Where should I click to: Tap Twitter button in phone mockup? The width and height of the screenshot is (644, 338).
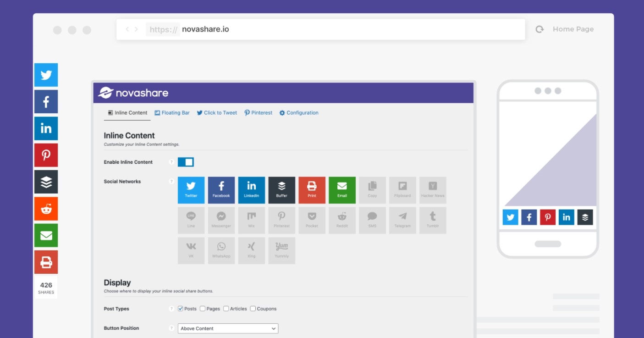(x=510, y=217)
